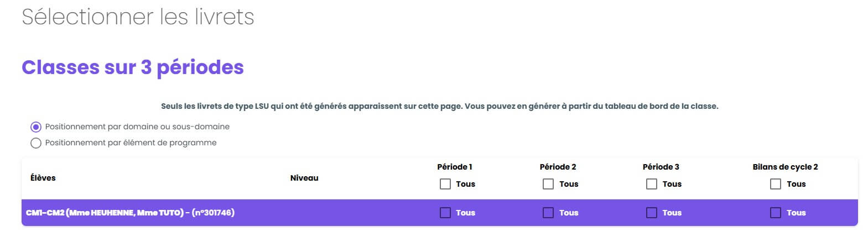Image resolution: width=868 pixels, height=237 pixels.
Task: Click the "Niveau" column header
Action: 304,178
